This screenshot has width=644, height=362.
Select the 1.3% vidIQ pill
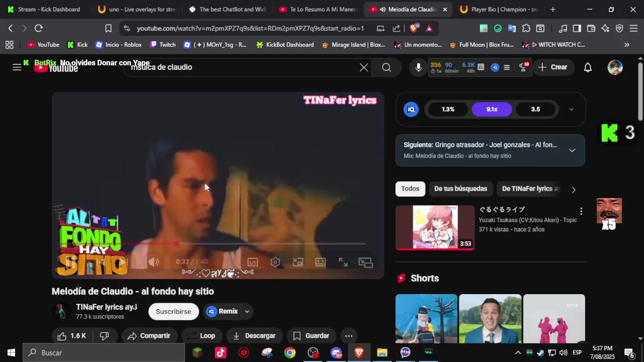coord(448,109)
